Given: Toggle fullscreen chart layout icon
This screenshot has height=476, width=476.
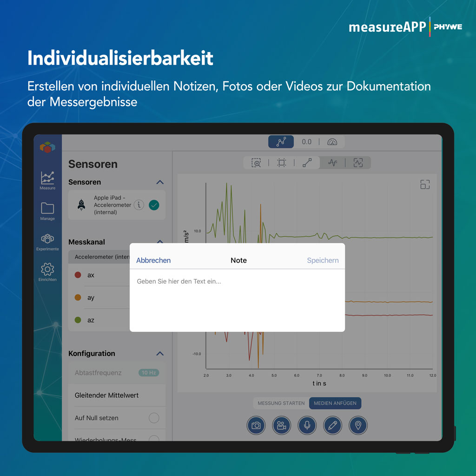Looking at the screenshot, I should point(425,184).
